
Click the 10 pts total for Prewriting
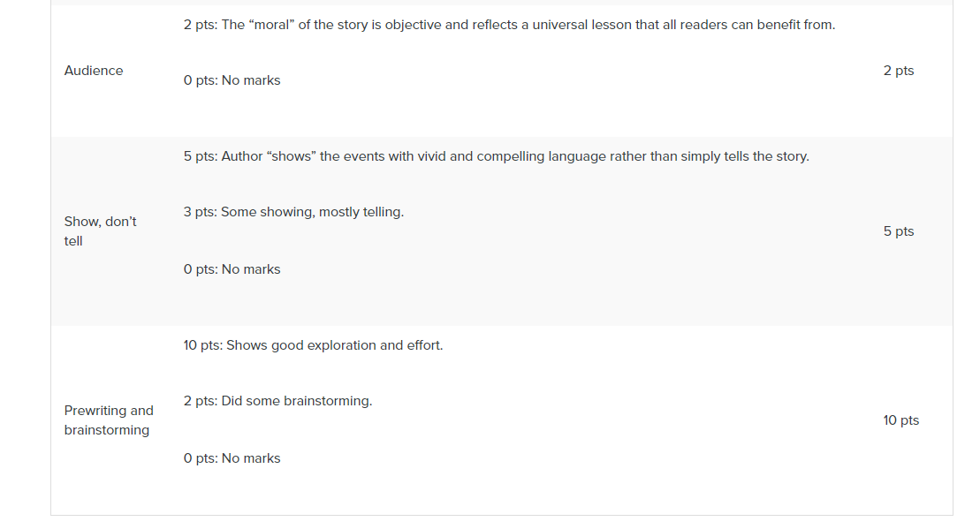[900, 420]
